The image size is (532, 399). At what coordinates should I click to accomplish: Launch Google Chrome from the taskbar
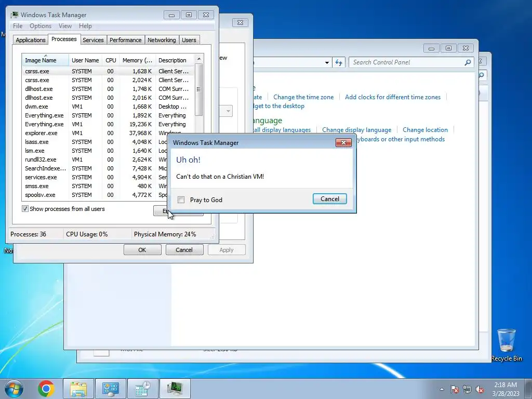point(46,389)
